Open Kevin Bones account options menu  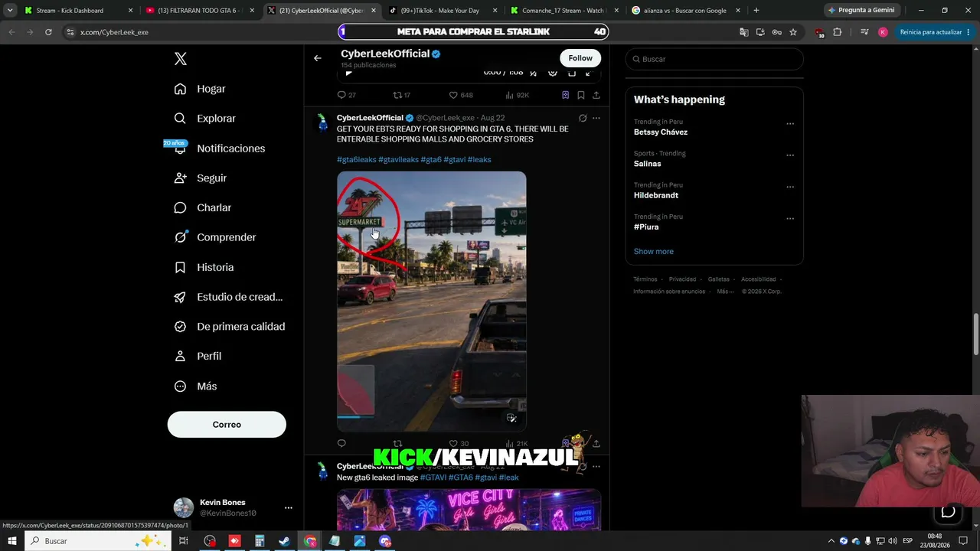(288, 507)
